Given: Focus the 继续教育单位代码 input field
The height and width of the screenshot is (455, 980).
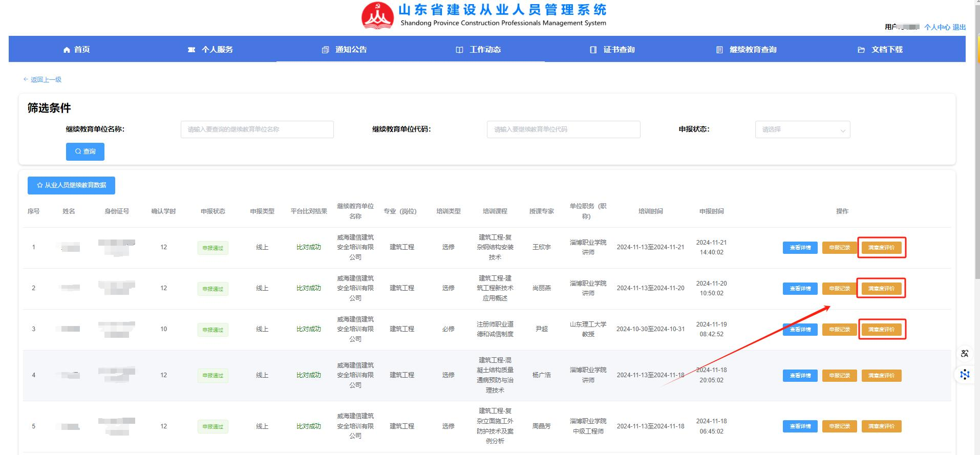Looking at the screenshot, I should pos(563,129).
